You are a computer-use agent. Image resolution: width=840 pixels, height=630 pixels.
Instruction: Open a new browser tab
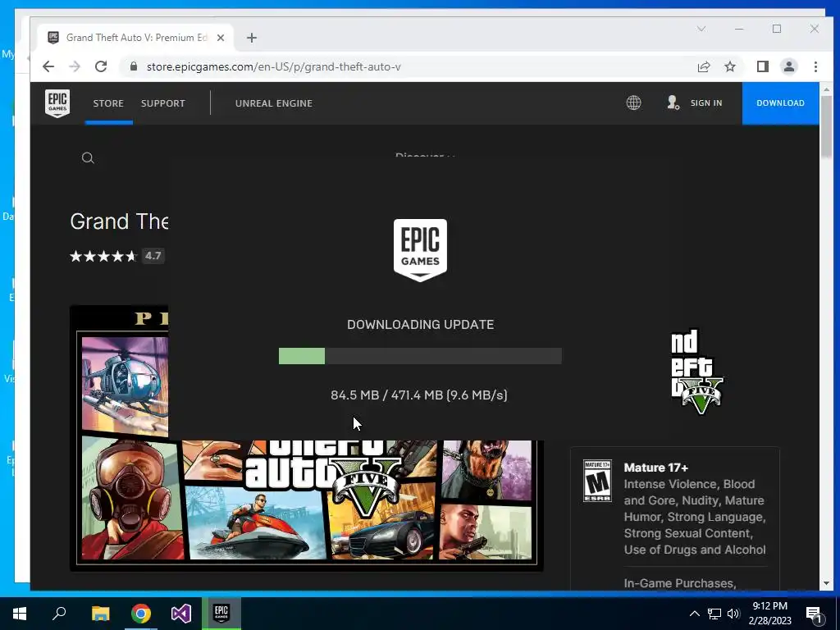(x=252, y=38)
